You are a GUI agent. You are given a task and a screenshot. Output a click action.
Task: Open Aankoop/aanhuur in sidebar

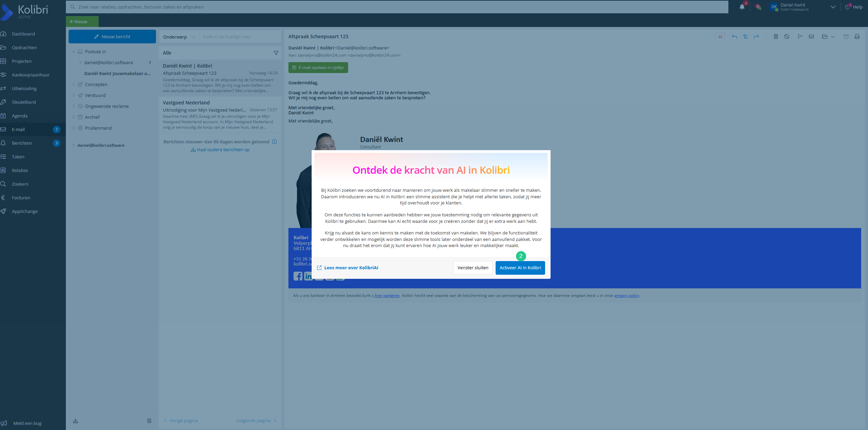31,75
